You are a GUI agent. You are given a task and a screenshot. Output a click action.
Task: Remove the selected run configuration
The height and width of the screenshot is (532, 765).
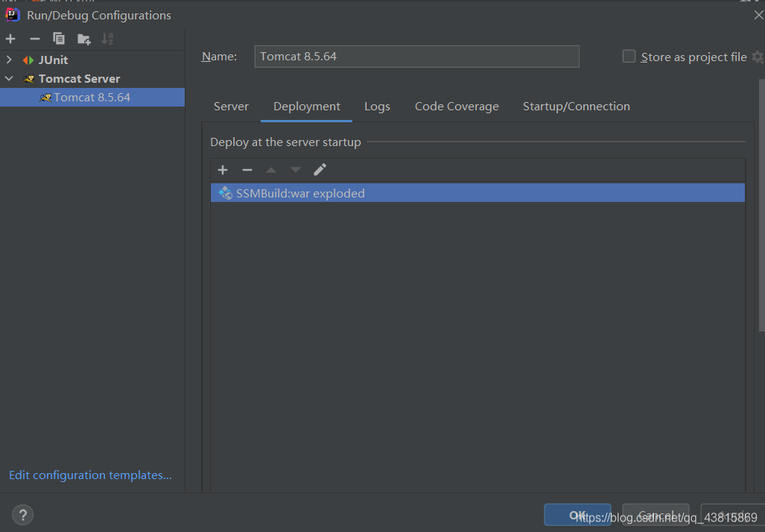coord(35,39)
